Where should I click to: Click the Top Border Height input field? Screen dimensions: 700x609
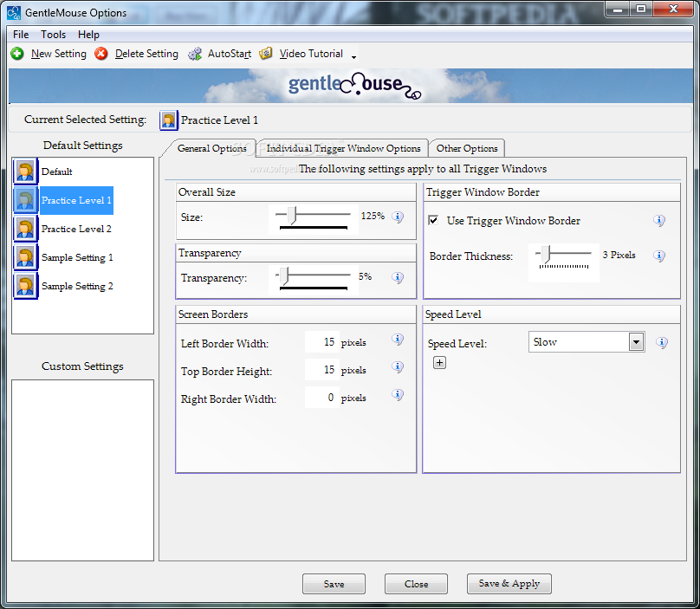click(322, 370)
